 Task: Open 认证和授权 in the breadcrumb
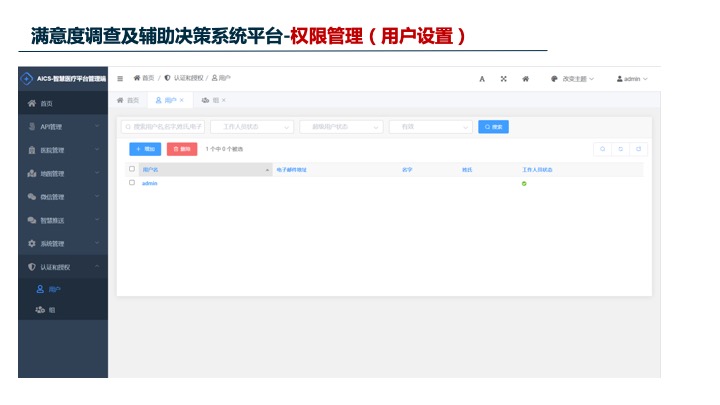[184, 78]
